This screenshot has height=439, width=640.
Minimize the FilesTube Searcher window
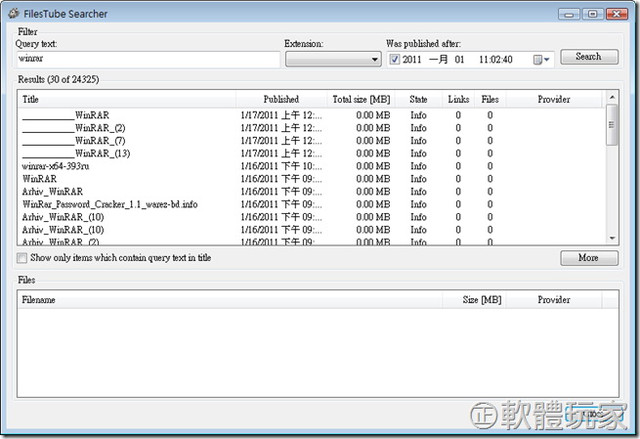pyautogui.click(x=569, y=14)
